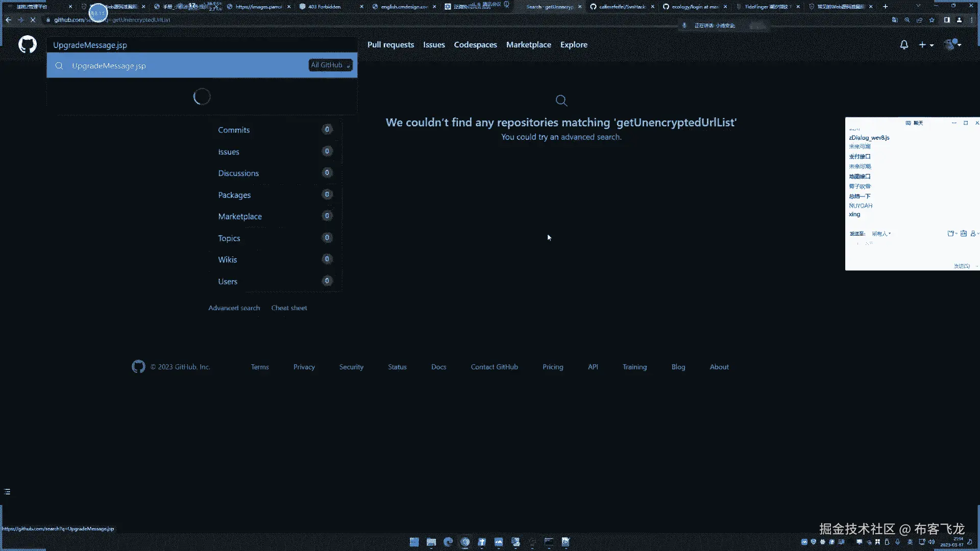980x551 pixels.
Task: Open the notifications bell
Action: [904, 45]
